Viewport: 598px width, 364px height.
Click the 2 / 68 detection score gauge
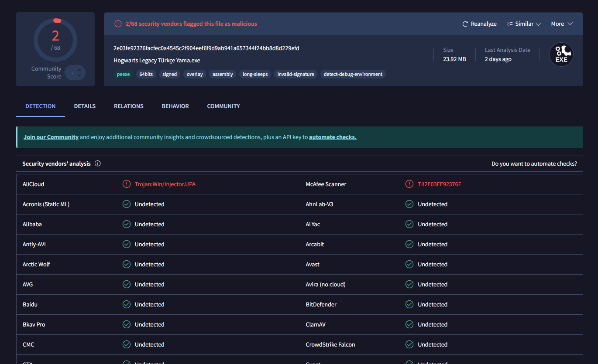tap(55, 41)
